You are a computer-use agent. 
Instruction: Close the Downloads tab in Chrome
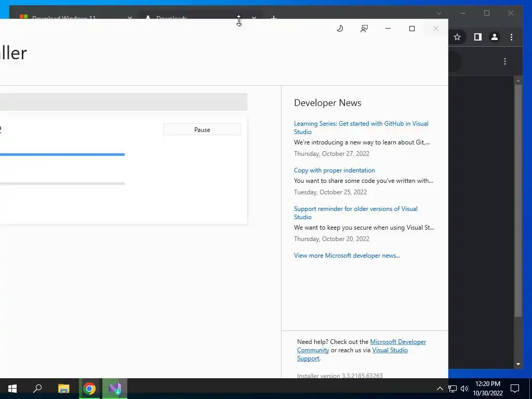tap(254, 17)
